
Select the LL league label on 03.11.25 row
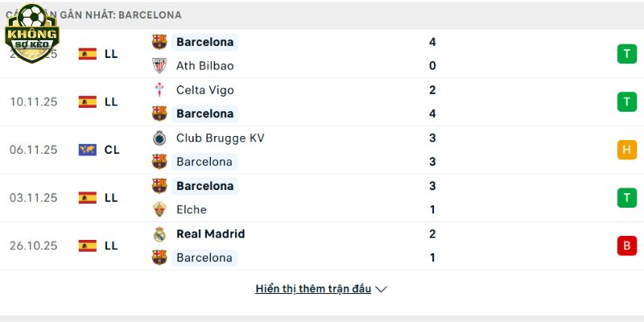(111, 197)
